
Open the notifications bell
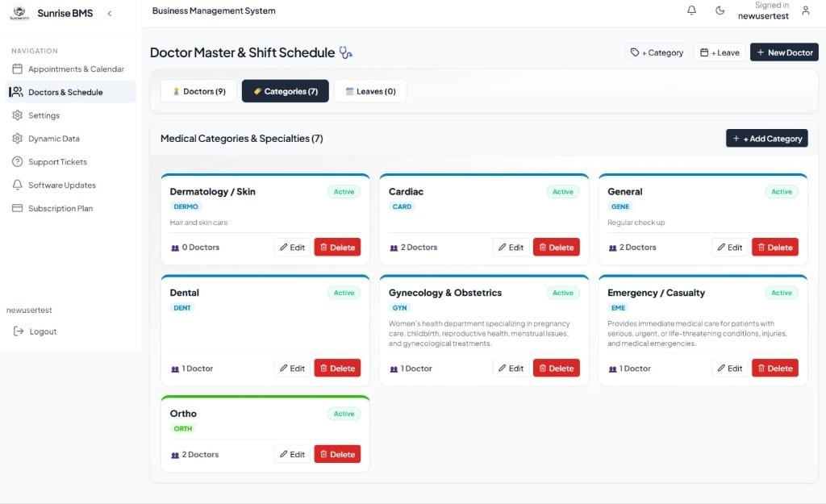tap(691, 10)
